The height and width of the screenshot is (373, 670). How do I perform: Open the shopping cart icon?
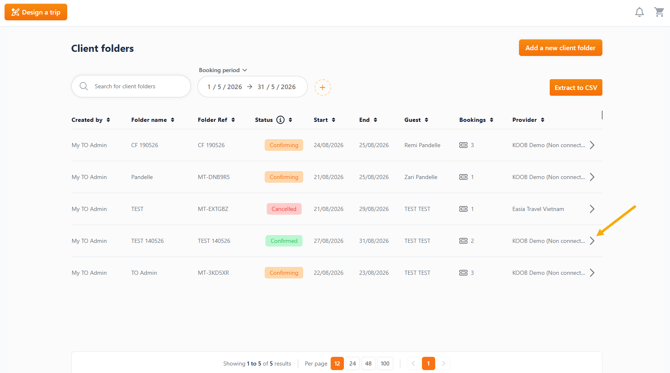(659, 12)
